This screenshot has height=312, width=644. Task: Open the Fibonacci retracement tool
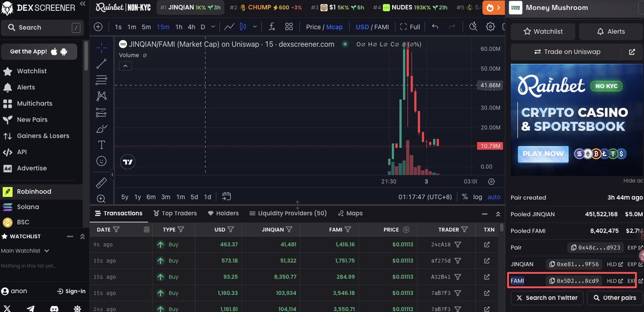click(101, 80)
